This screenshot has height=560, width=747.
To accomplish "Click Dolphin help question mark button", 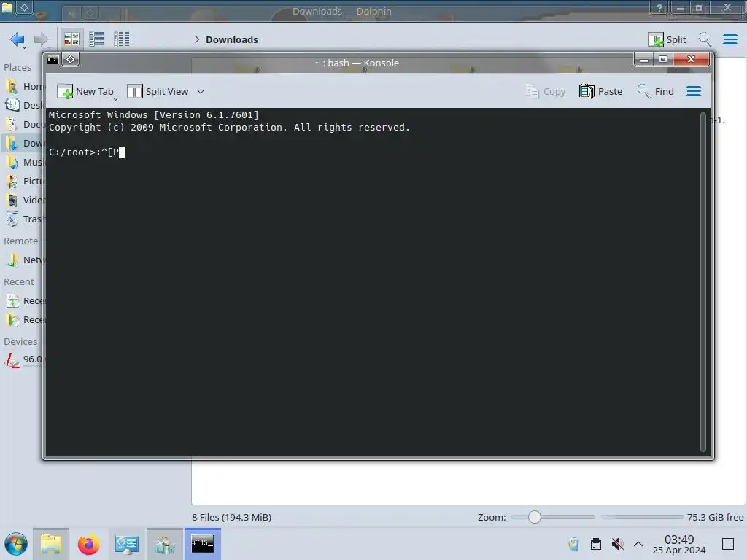I will pyautogui.click(x=659, y=7).
